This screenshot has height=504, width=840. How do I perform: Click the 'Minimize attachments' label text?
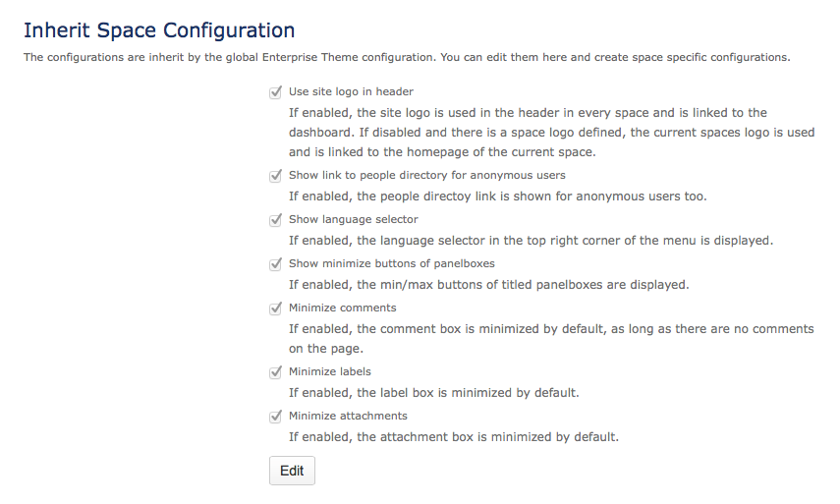pos(348,417)
